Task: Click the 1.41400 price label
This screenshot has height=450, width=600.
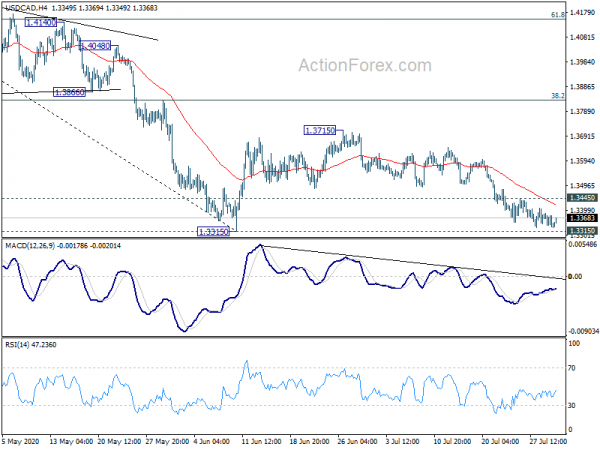Action: coord(41,23)
